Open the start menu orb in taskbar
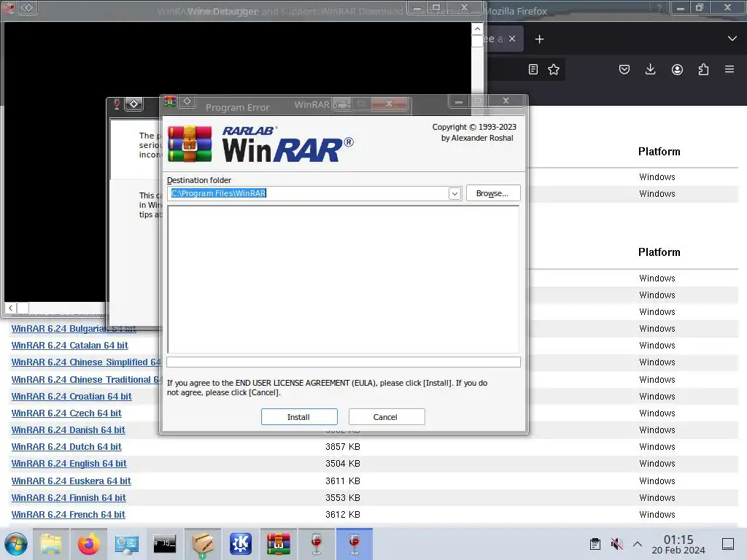 point(16,544)
